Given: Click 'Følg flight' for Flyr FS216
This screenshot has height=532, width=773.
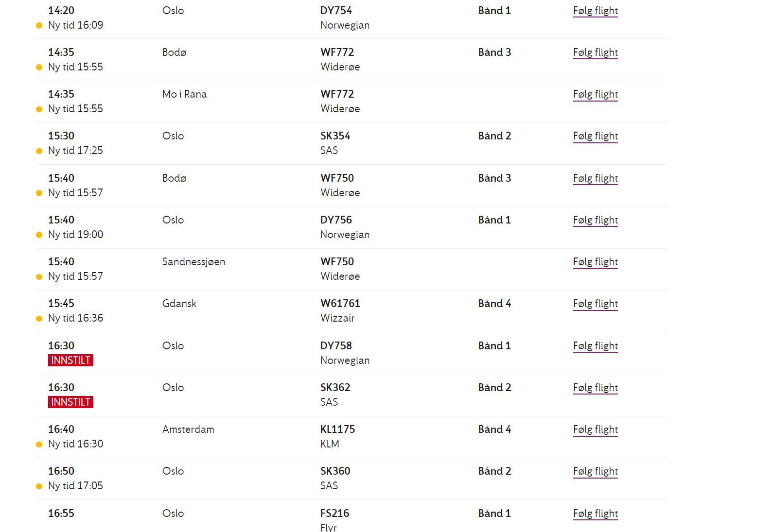Looking at the screenshot, I should (595, 514).
